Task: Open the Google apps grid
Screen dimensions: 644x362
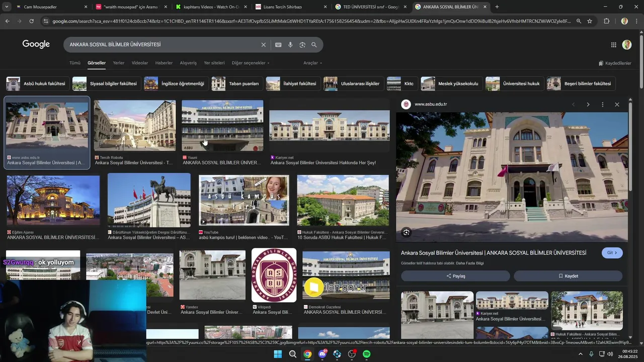Action: 613,45
